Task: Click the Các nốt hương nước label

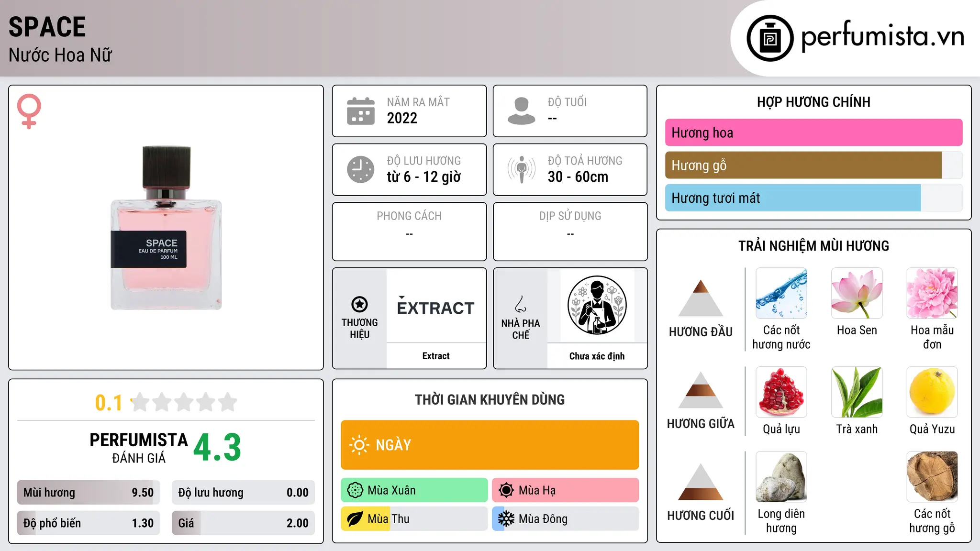Action: point(781,337)
